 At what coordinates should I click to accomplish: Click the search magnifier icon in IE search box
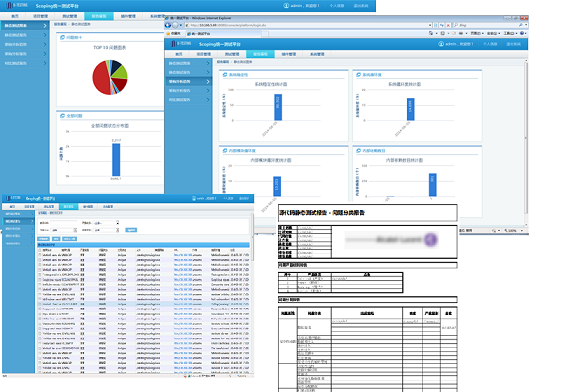point(521,25)
